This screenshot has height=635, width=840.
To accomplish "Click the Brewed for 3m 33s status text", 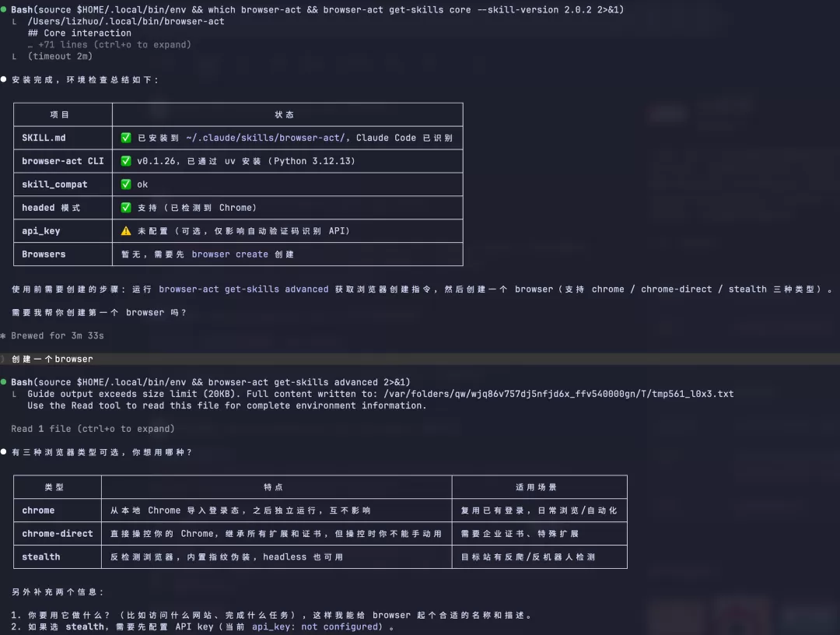I will pos(58,336).
